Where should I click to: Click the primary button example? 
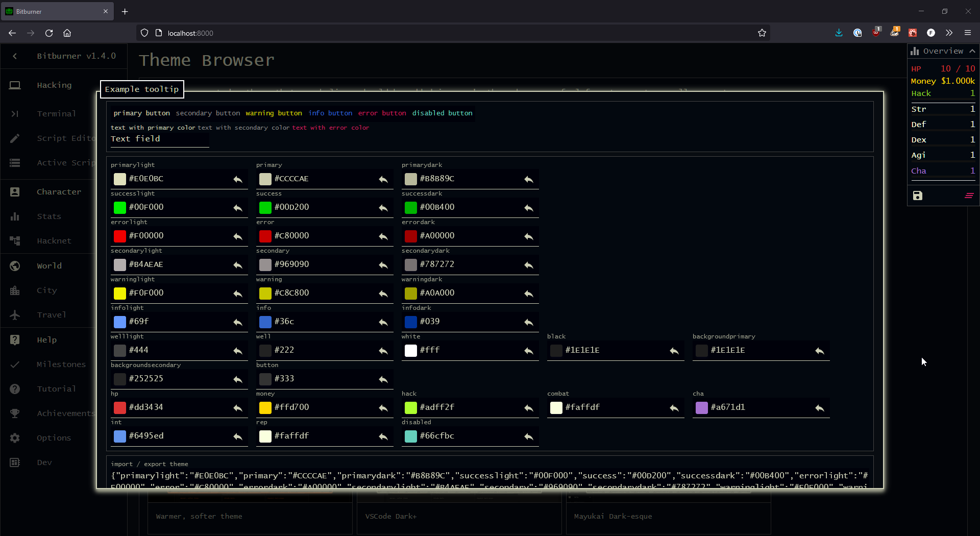click(x=141, y=113)
